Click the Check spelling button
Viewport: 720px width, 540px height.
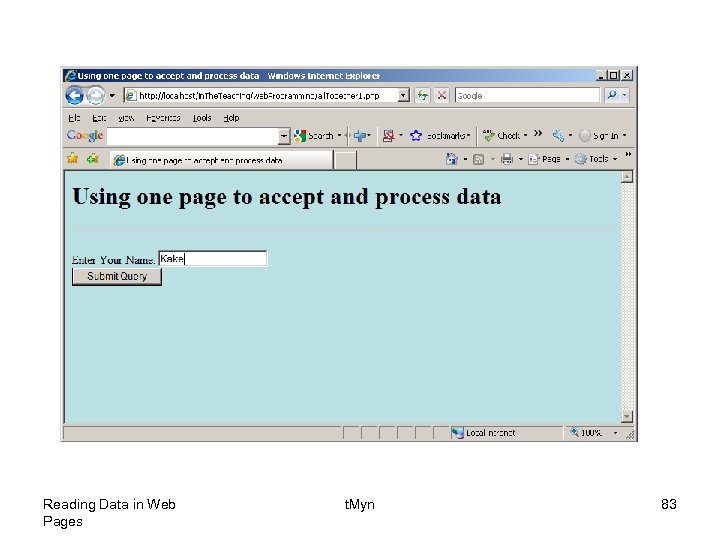point(501,135)
